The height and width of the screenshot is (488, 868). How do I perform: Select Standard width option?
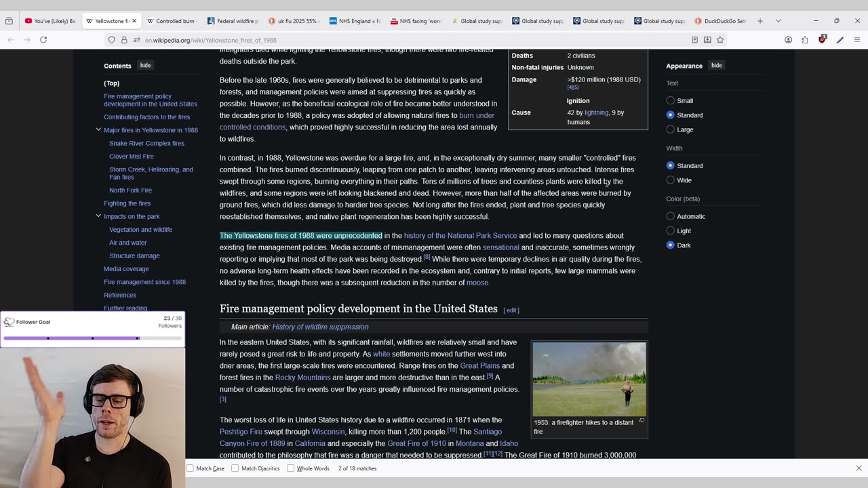pos(671,166)
